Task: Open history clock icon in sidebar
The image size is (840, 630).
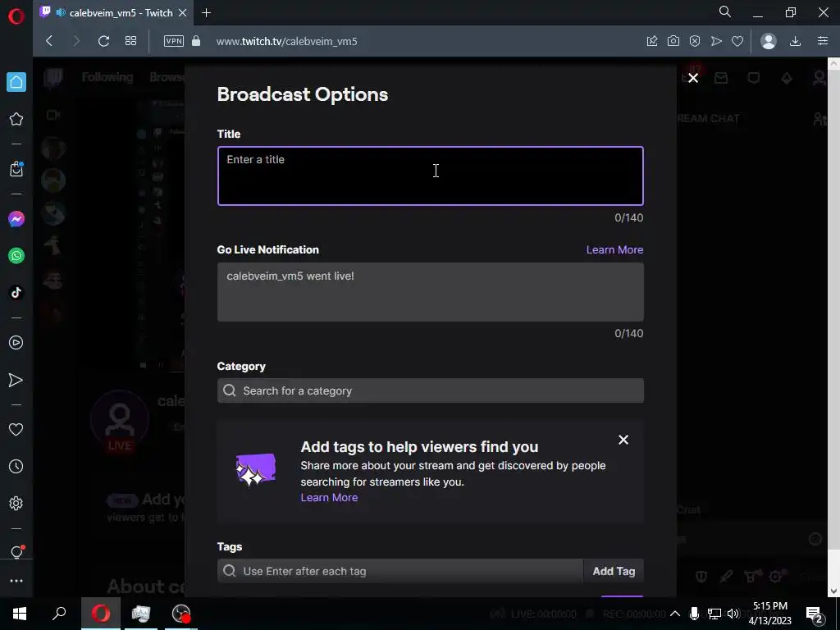Action: (16, 466)
